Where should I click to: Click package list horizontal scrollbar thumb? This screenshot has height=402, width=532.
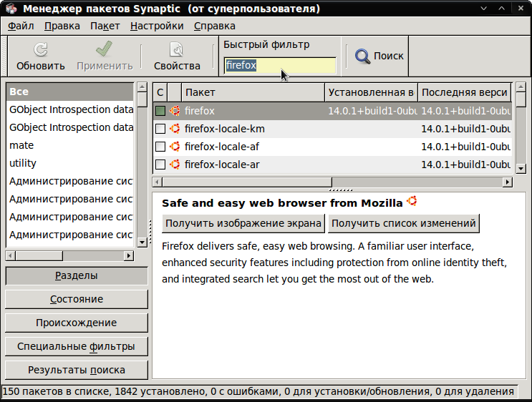click(x=247, y=182)
